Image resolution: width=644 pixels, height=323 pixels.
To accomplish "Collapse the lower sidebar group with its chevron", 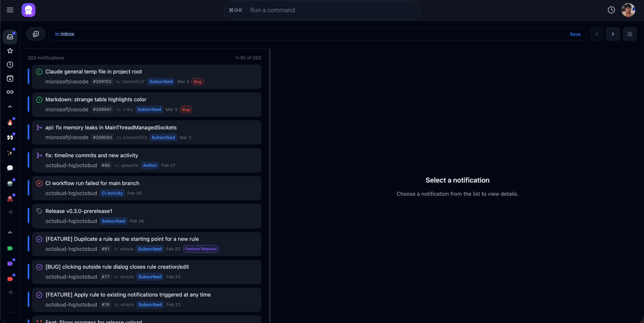I will 9,232.
